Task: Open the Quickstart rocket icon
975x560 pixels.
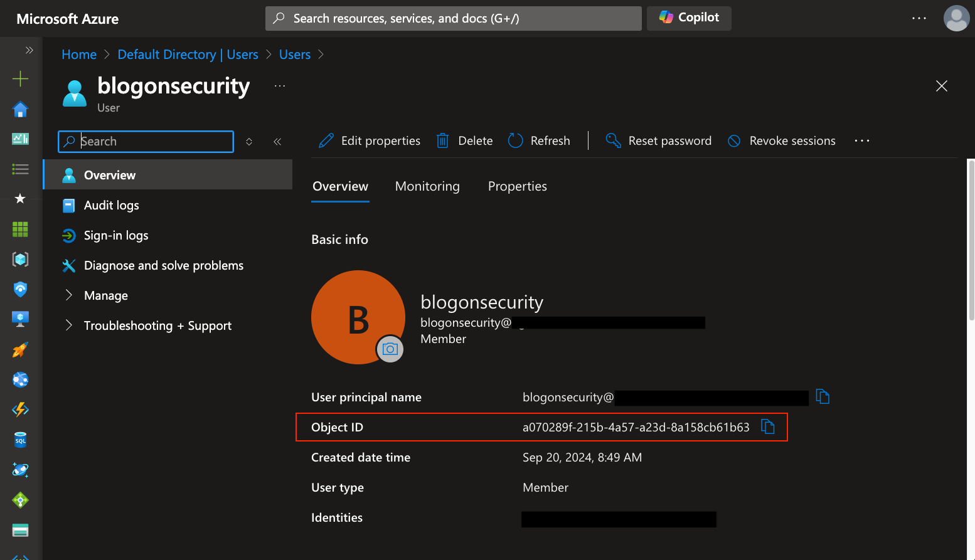Action: click(x=21, y=349)
